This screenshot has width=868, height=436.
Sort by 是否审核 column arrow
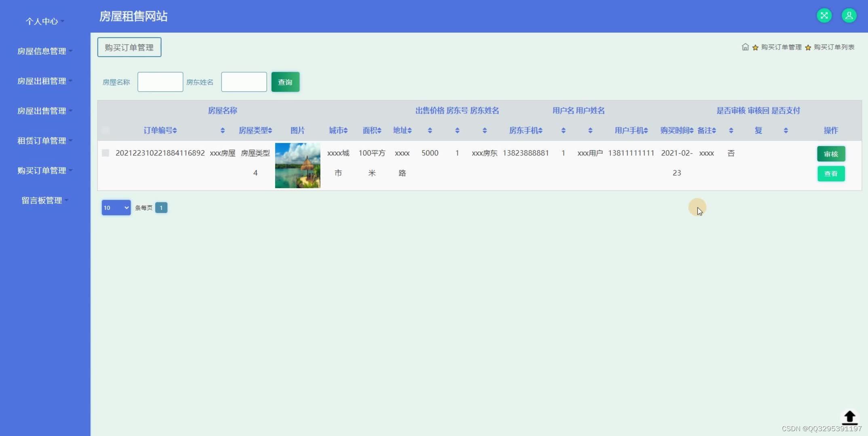(x=731, y=130)
